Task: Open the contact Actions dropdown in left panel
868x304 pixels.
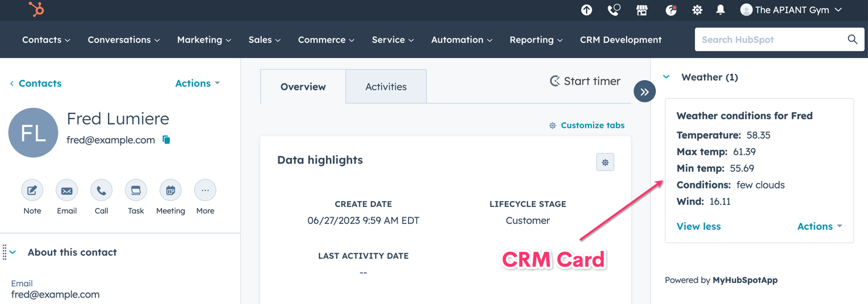Action: [197, 83]
